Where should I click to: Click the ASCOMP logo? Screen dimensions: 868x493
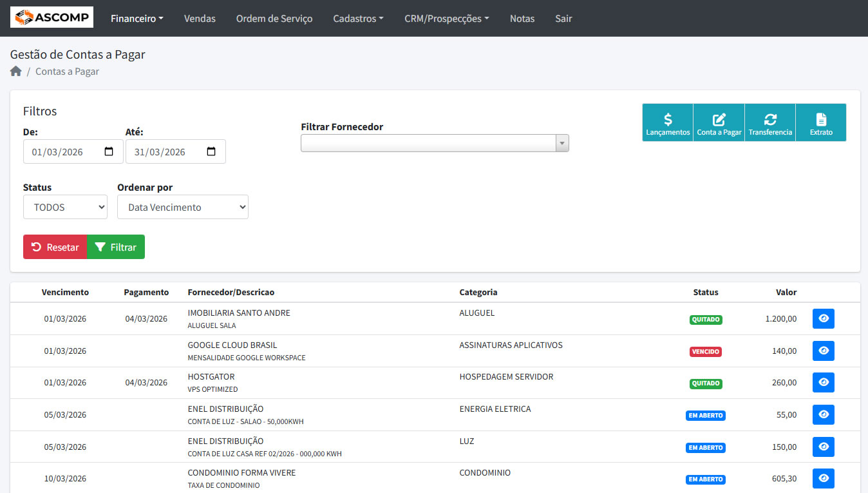click(52, 17)
